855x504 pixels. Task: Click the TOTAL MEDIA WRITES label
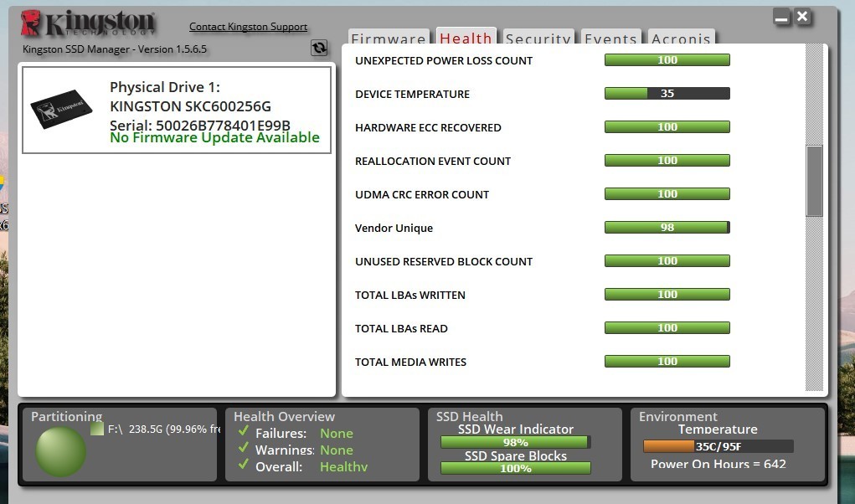point(410,363)
